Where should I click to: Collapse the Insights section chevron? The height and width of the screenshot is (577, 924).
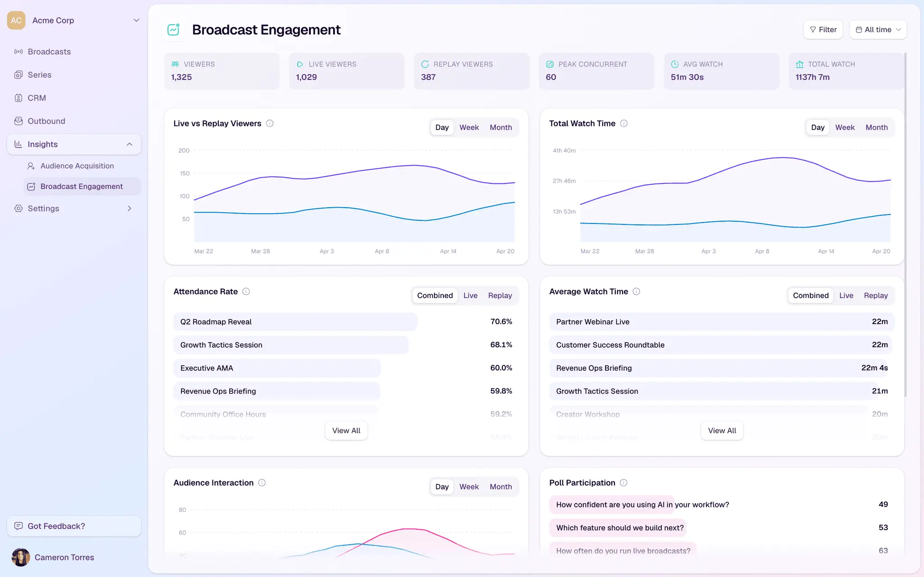pyautogui.click(x=129, y=144)
